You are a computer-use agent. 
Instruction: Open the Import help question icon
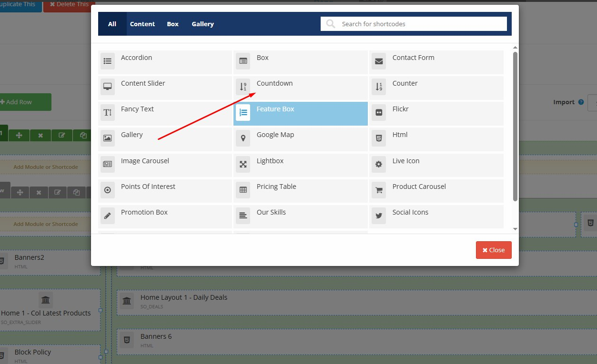click(581, 102)
